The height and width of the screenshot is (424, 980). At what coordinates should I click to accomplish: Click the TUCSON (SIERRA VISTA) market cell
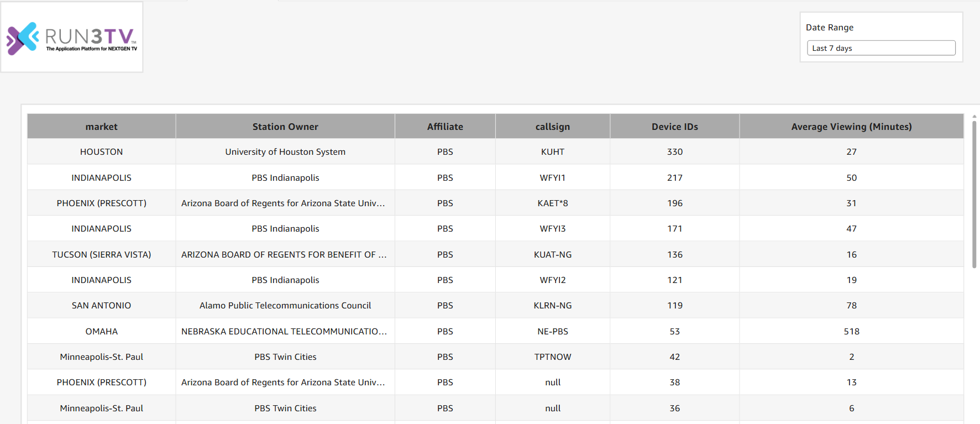(101, 255)
